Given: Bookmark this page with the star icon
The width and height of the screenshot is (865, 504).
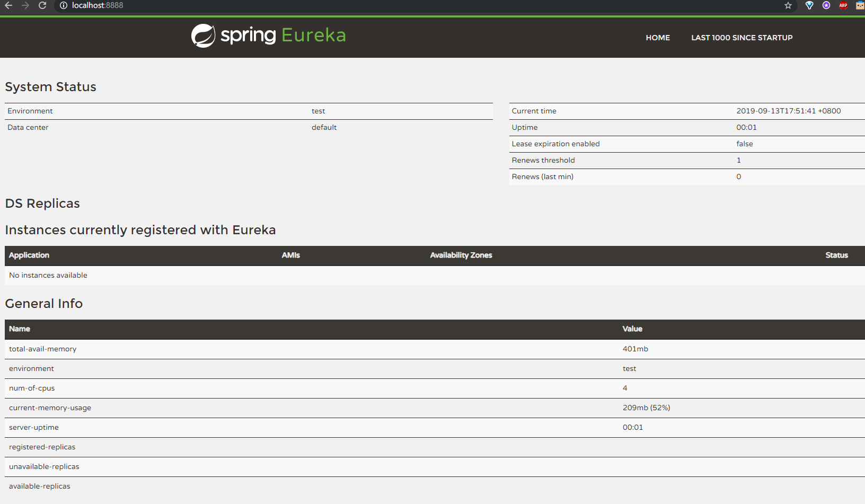Looking at the screenshot, I should 788,5.
